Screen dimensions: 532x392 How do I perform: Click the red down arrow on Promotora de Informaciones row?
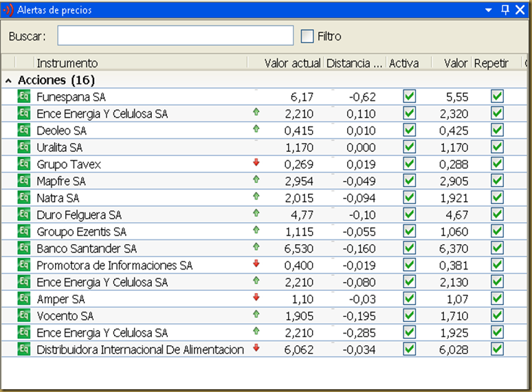(x=256, y=263)
